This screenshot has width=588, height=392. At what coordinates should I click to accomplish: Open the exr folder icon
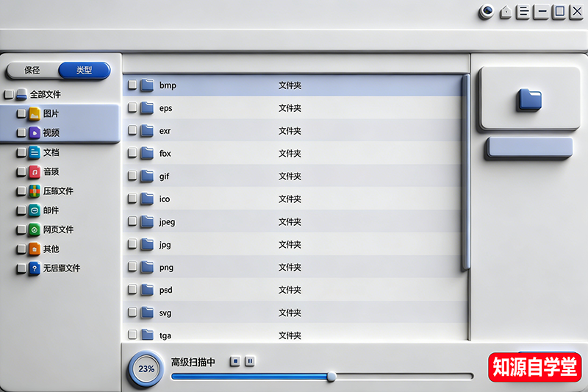[147, 130]
